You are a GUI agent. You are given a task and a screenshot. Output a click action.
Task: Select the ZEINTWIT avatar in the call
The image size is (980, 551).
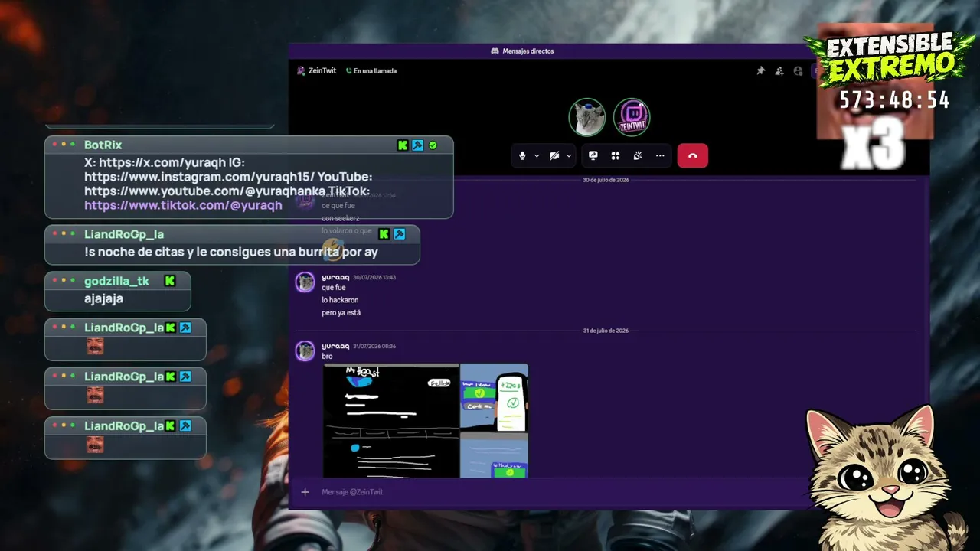[x=632, y=117]
